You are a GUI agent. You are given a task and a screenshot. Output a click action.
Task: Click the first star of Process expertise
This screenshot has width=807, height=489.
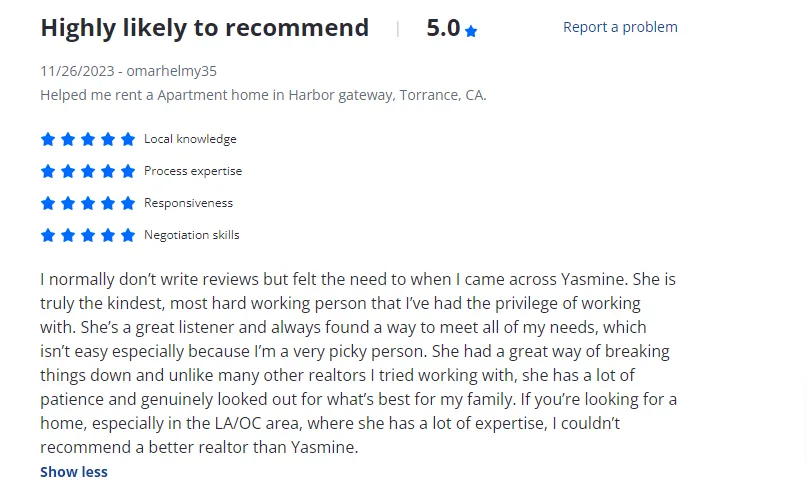click(48, 171)
